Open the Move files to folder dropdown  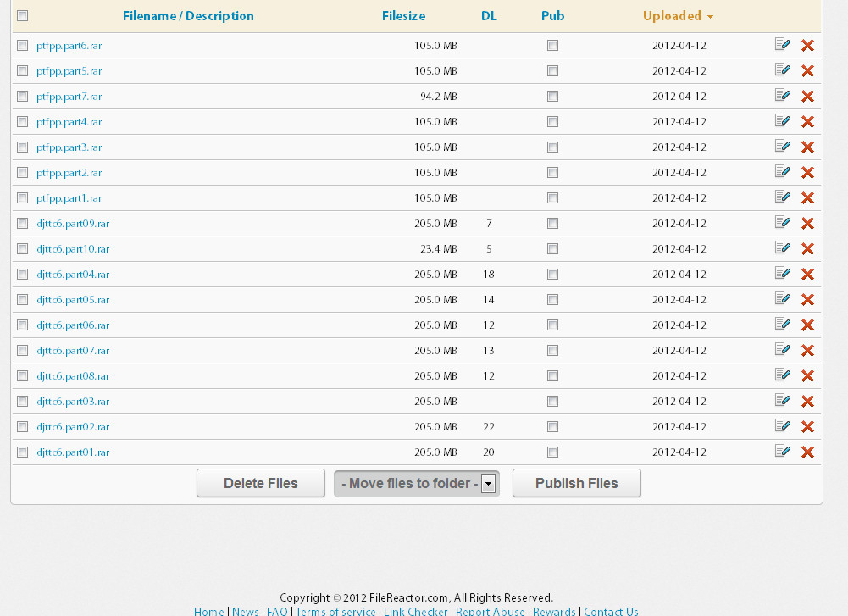coord(417,484)
